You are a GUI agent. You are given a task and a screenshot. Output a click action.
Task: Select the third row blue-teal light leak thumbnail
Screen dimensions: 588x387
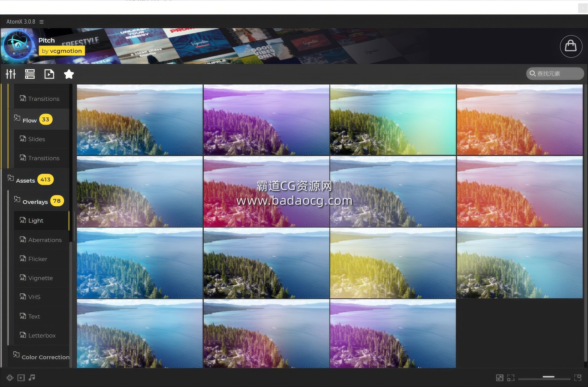140,263
